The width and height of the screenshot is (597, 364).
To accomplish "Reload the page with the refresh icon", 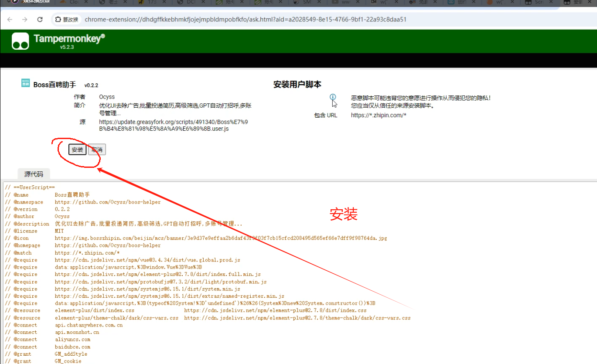I will 40,20.
